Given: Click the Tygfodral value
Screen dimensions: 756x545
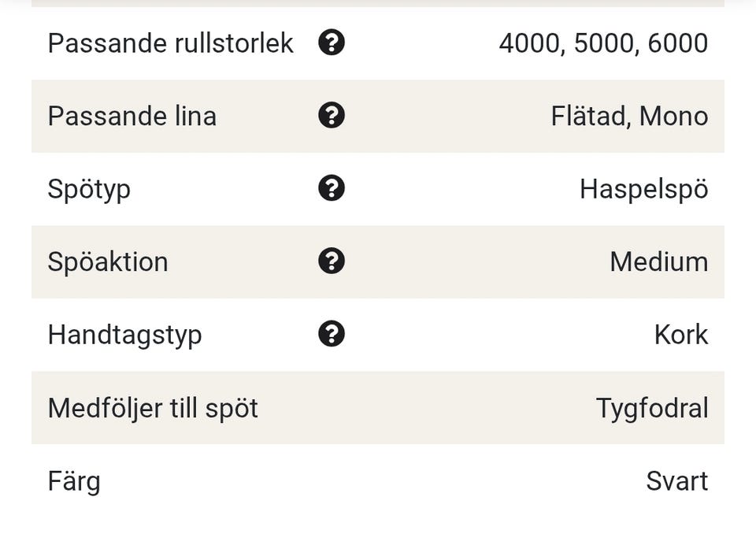Looking at the screenshot, I should (x=651, y=408).
